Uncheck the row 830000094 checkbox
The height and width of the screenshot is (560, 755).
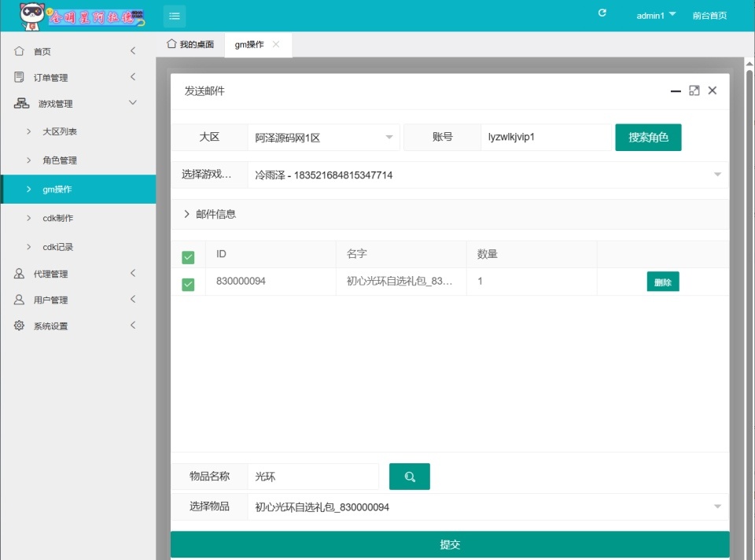coord(188,285)
